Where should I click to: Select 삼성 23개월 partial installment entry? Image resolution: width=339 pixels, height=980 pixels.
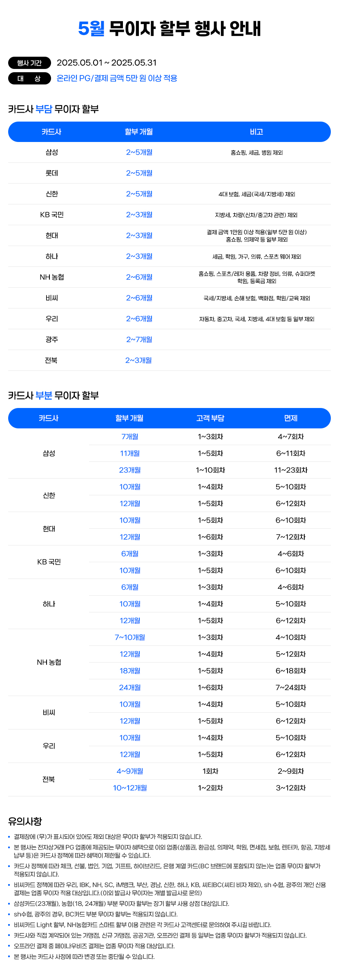pos(130,470)
